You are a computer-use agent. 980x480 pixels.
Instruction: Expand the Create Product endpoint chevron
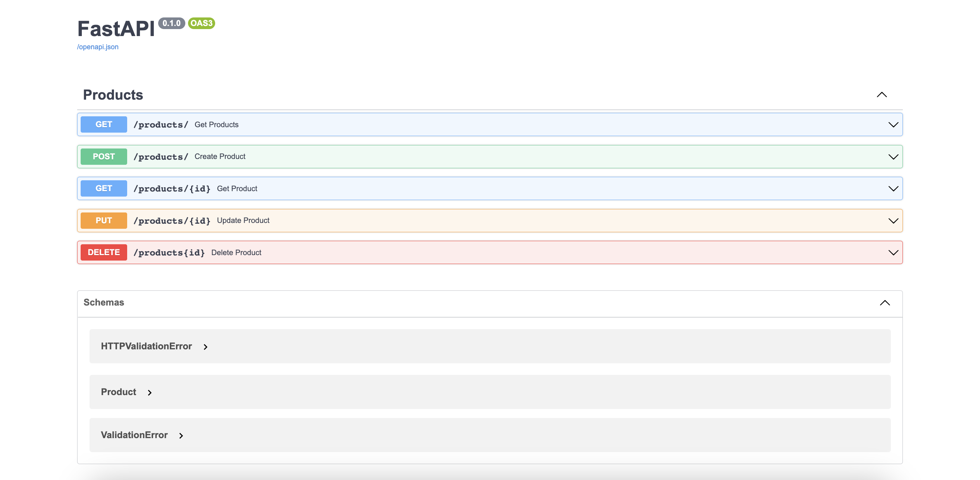coord(893,157)
